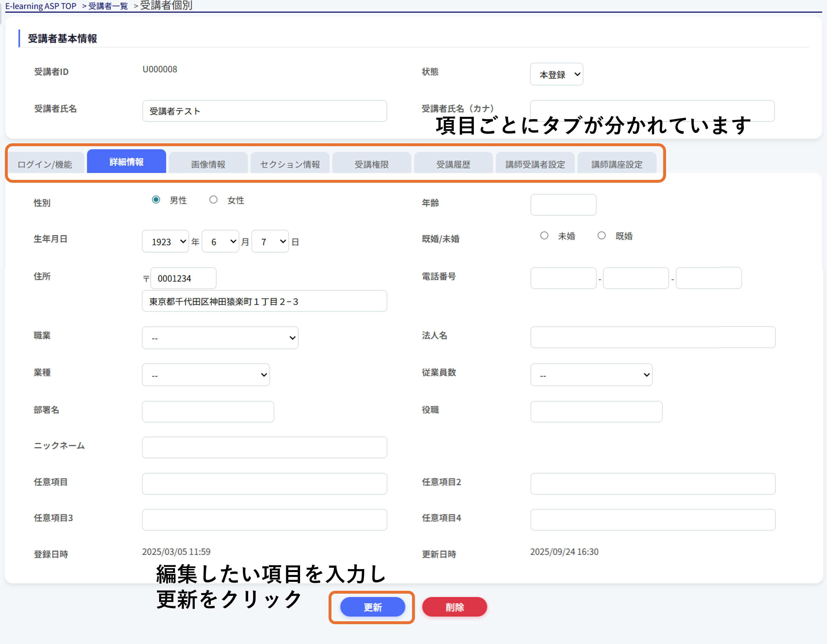Open the birth year dropdown showing 1923
Image resolution: width=827 pixels, height=644 pixels.
coord(166,241)
